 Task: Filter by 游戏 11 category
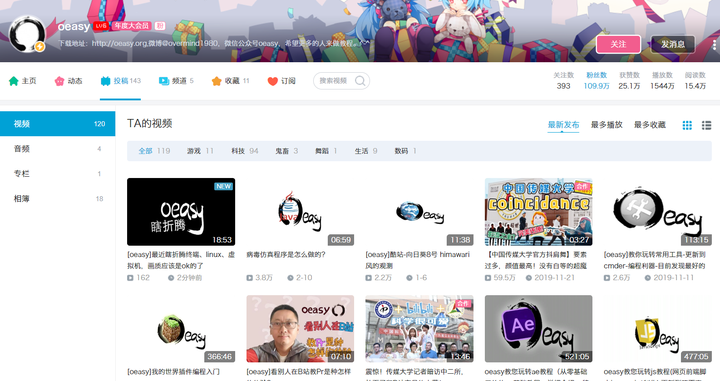click(x=200, y=151)
